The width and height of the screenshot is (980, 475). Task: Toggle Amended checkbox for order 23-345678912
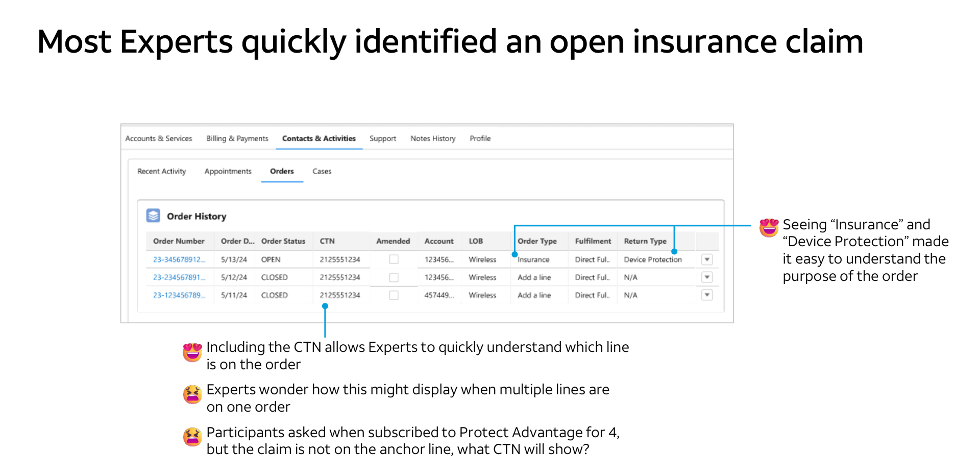[x=394, y=259]
